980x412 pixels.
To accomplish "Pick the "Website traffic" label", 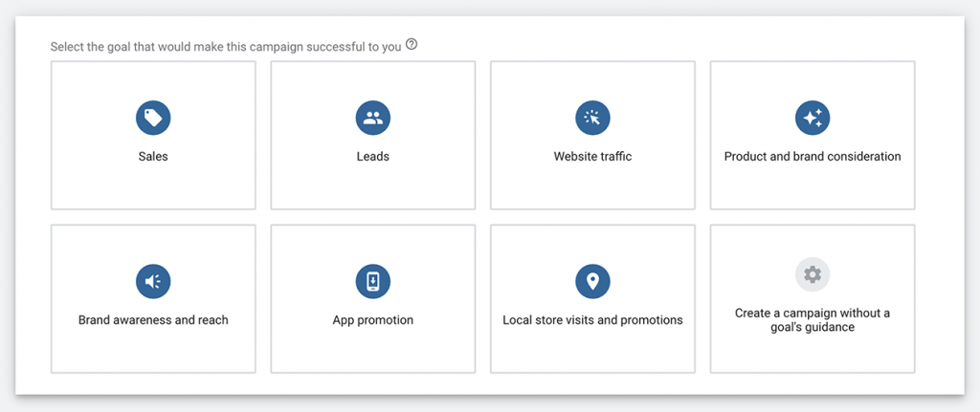I will pos(592,157).
